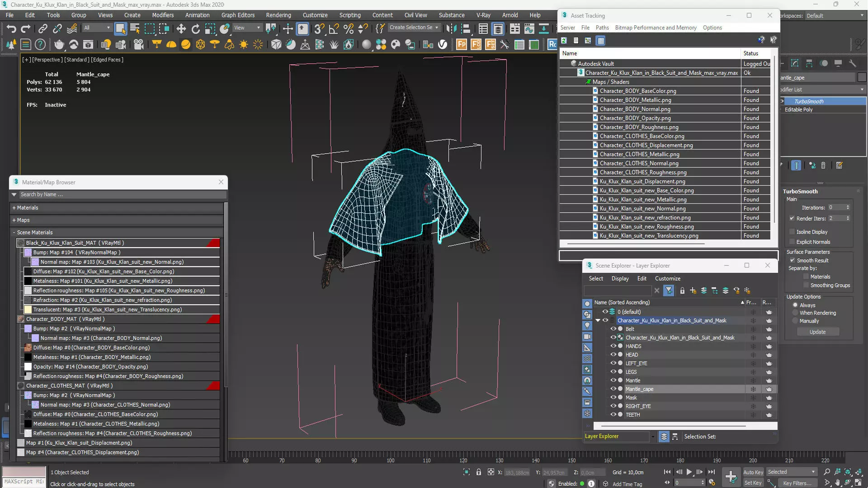868x488 pixels.
Task: Click the Redo arrow icon
Action: [x=26, y=29]
